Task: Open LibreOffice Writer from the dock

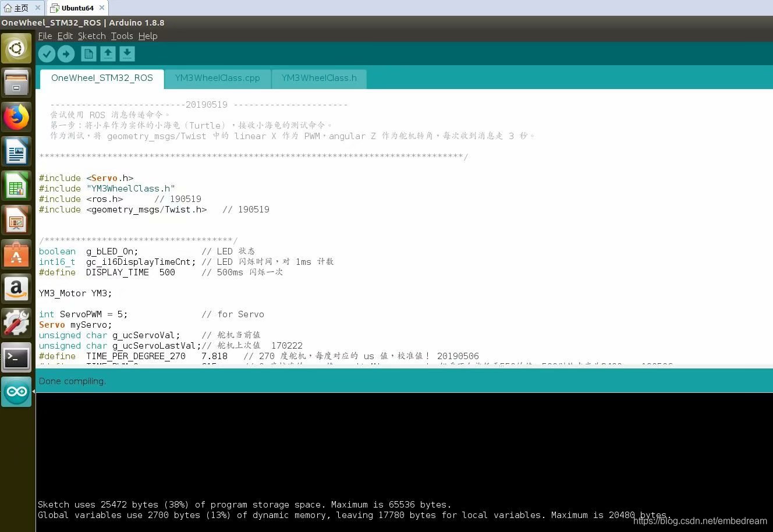Action: [16, 152]
